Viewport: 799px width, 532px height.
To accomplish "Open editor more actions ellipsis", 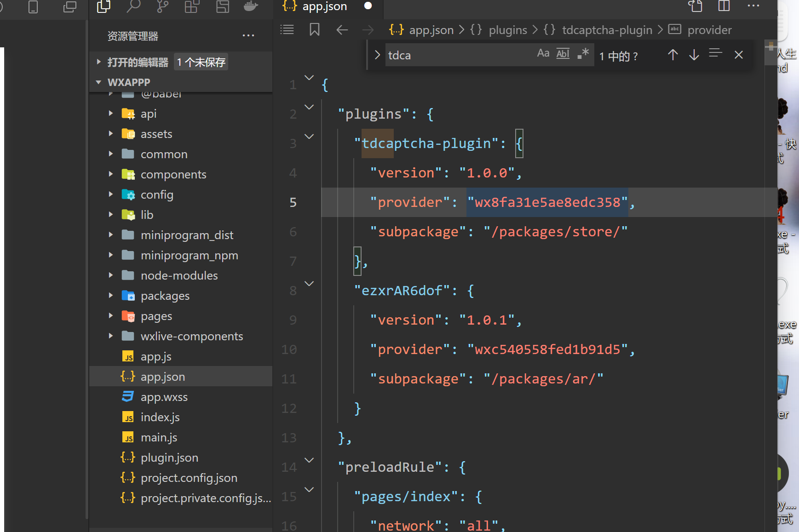I will point(753,6).
